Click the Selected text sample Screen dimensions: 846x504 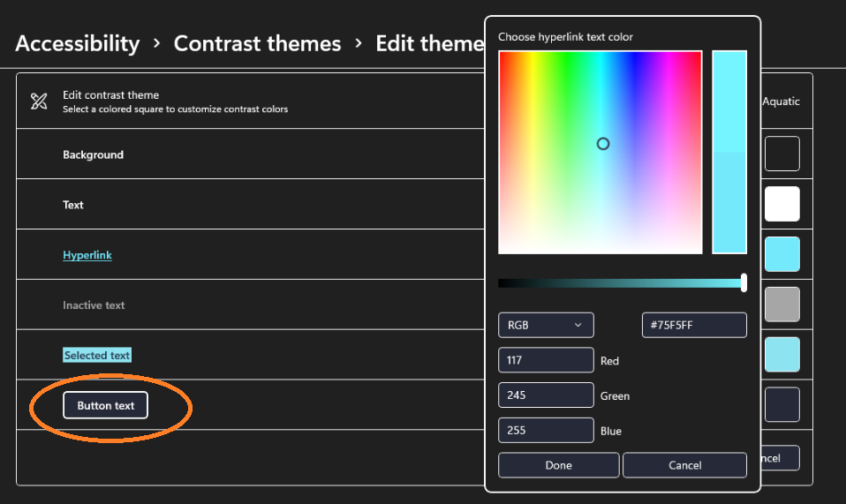coord(97,355)
